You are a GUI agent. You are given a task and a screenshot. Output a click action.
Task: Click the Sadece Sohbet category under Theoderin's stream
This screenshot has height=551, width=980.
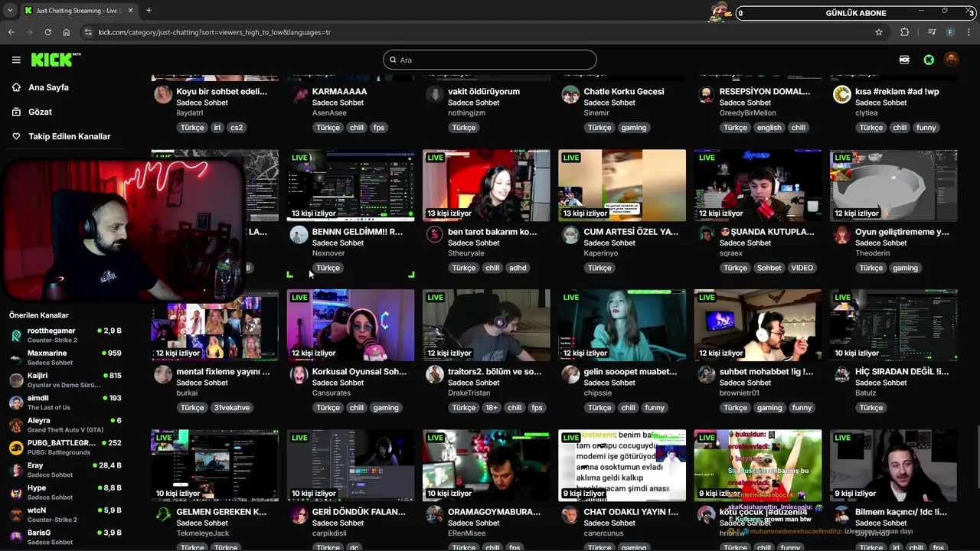click(880, 243)
